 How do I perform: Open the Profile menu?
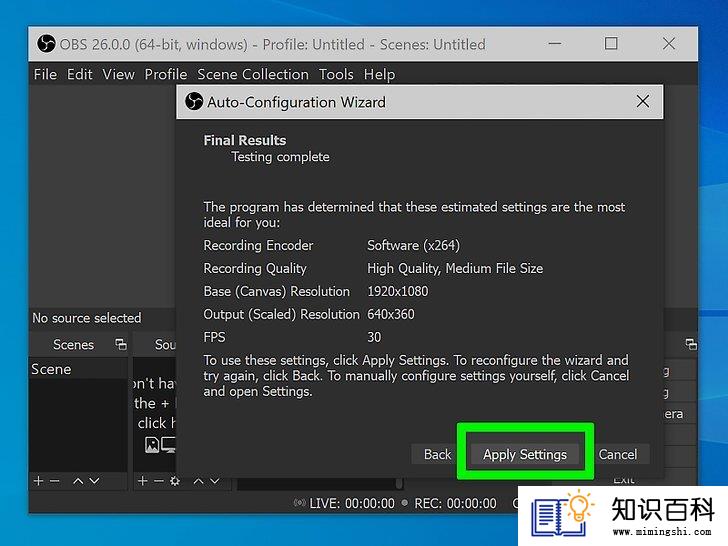coord(166,74)
